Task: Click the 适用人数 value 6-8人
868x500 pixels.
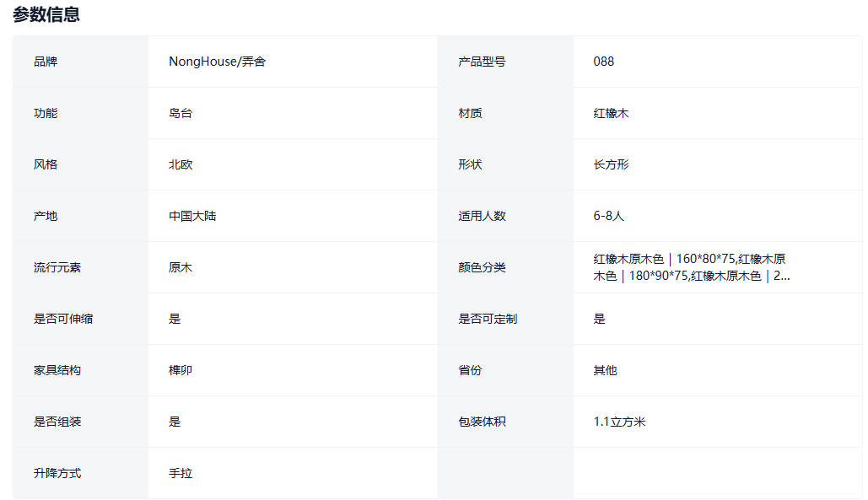Action: click(x=608, y=216)
